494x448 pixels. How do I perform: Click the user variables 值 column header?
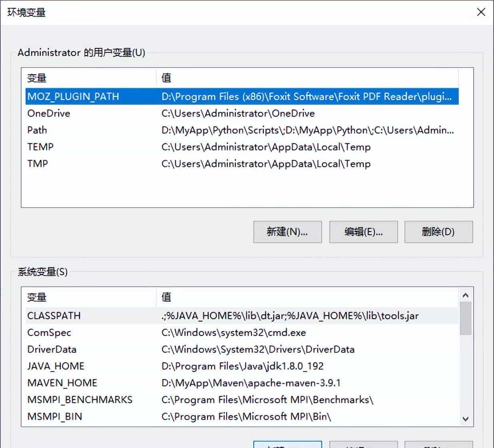tap(307, 78)
